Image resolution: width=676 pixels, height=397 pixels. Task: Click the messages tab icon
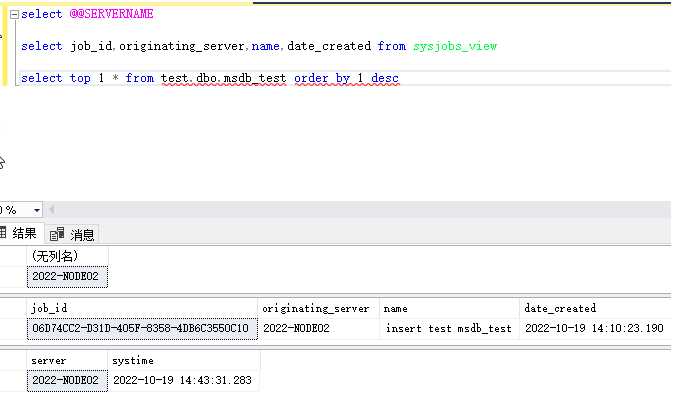[x=57, y=234]
